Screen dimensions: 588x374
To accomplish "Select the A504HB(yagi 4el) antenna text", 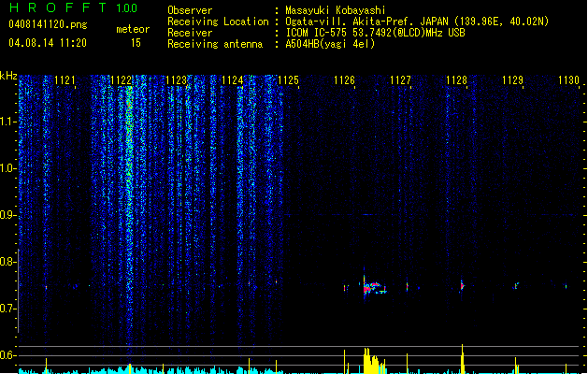I will (330, 44).
